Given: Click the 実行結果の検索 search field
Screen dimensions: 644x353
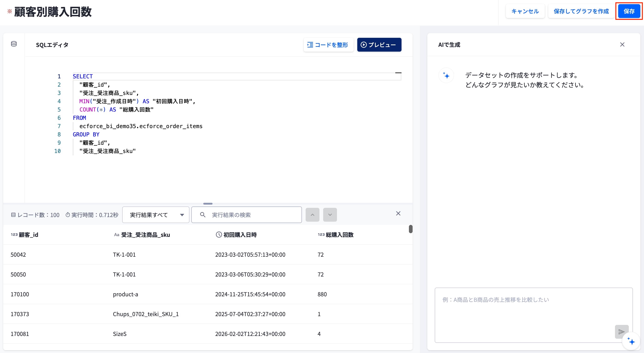Looking at the screenshot, I should [246, 215].
